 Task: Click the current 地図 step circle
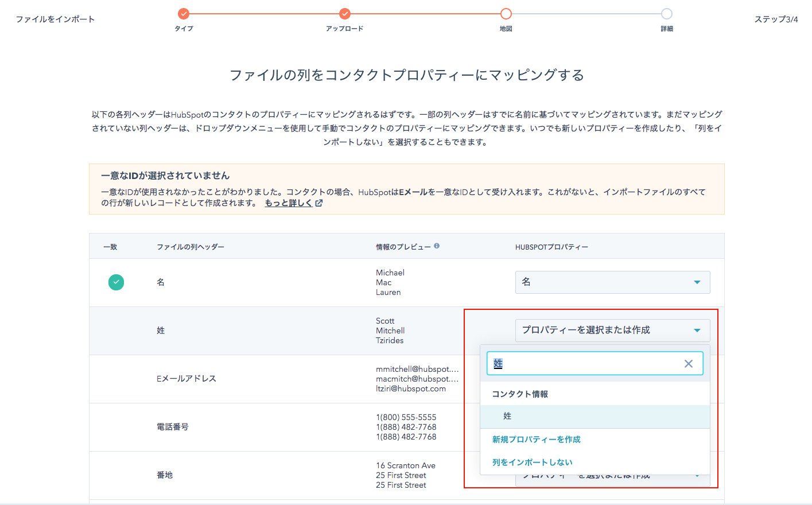pyautogui.click(x=506, y=14)
